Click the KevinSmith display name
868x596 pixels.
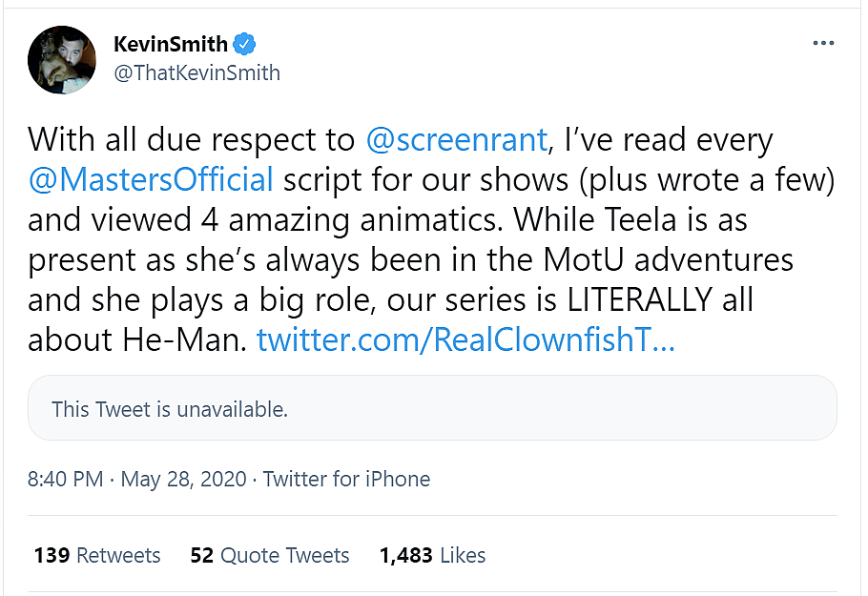[x=170, y=44]
